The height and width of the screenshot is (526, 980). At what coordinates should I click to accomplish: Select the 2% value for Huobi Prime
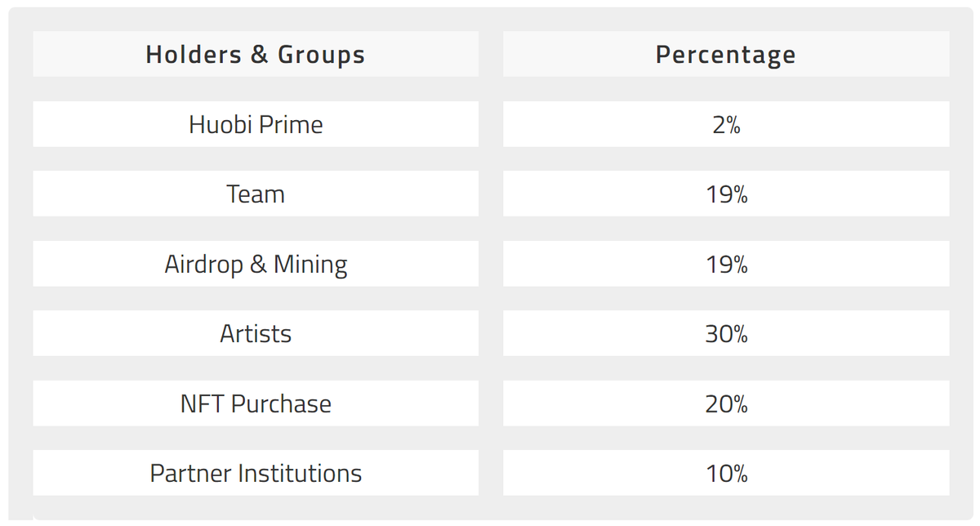click(x=725, y=125)
